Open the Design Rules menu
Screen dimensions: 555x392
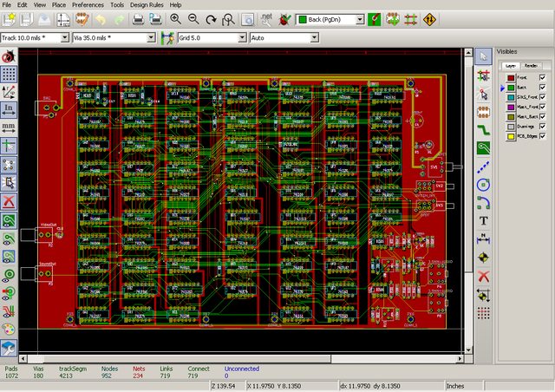[147, 4]
